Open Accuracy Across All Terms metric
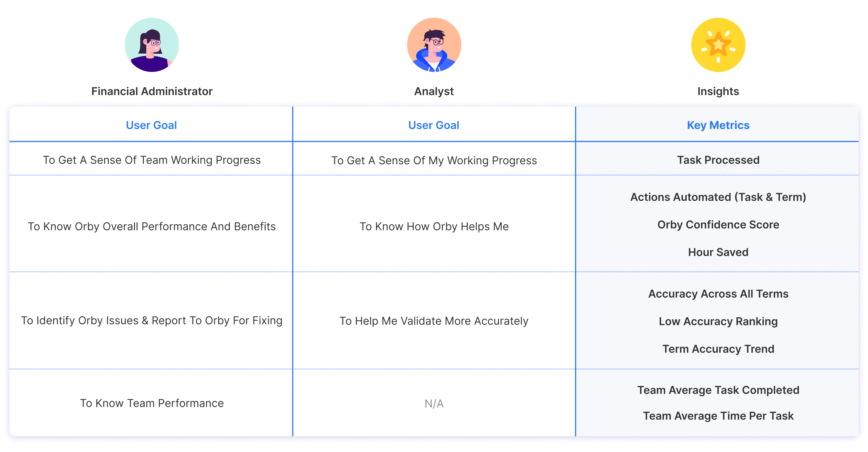 pos(718,294)
